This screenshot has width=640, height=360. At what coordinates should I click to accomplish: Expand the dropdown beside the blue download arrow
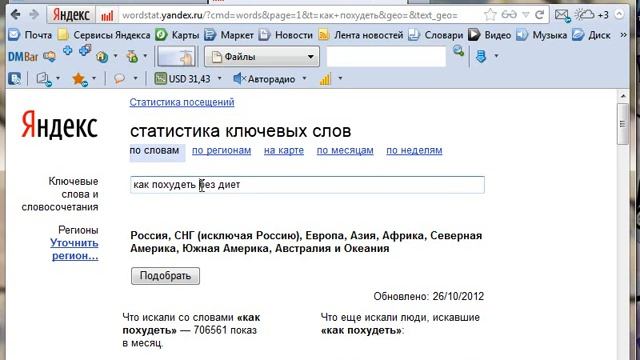(x=496, y=56)
